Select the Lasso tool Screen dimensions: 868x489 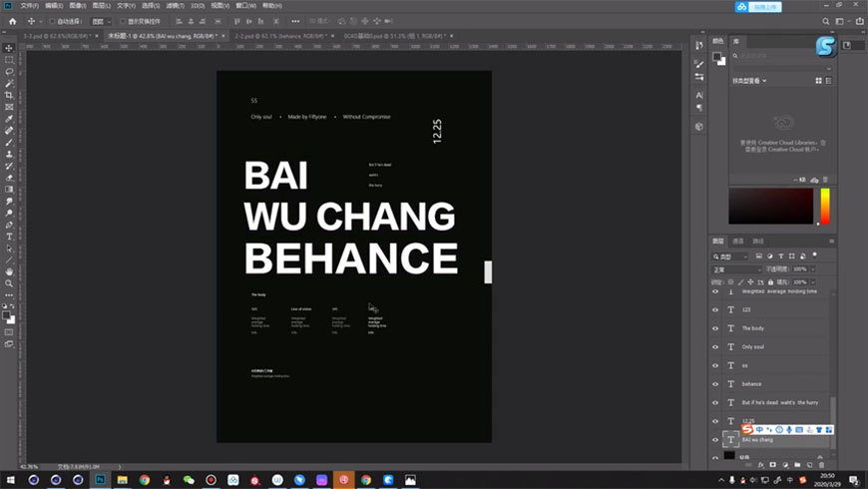click(x=9, y=72)
